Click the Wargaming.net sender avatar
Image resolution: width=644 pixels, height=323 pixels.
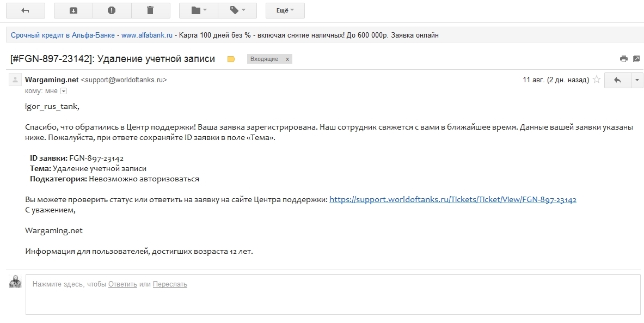[15, 80]
